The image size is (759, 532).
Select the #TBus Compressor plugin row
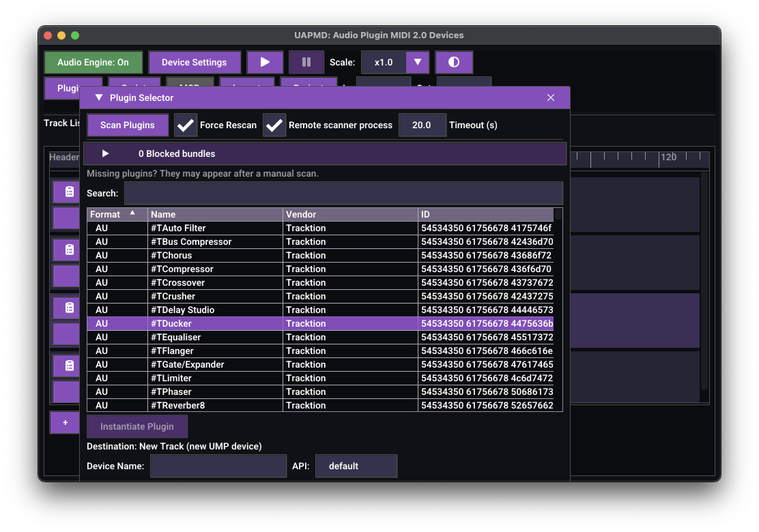320,241
